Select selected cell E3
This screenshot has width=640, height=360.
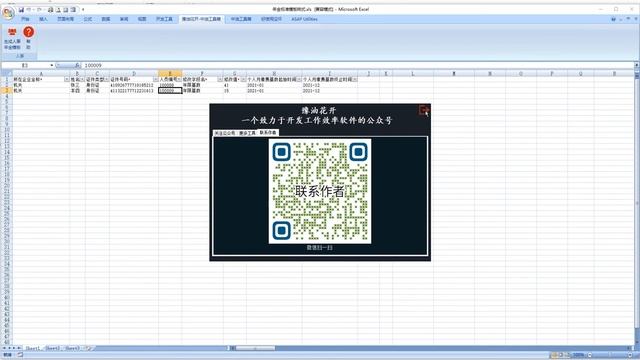click(x=170, y=91)
